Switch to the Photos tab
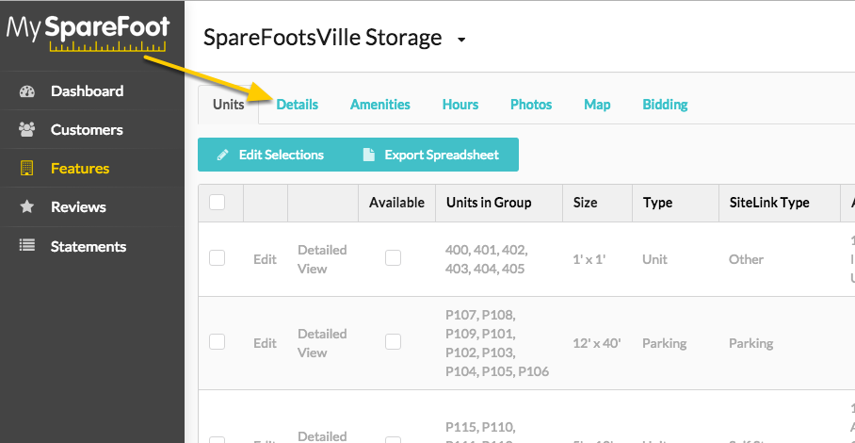Image resolution: width=855 pixels, height=443 pixels. 531,105
